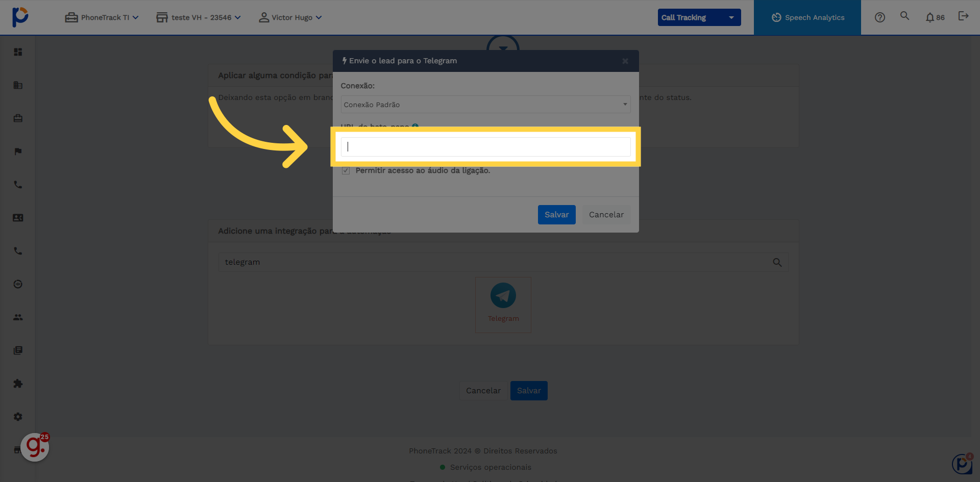
Task: Click the info icon next to URL label
Action: (415, 125)
